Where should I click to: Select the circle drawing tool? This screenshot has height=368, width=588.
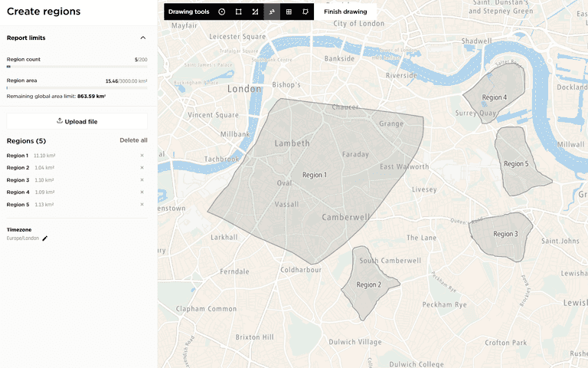coord(222,11)
